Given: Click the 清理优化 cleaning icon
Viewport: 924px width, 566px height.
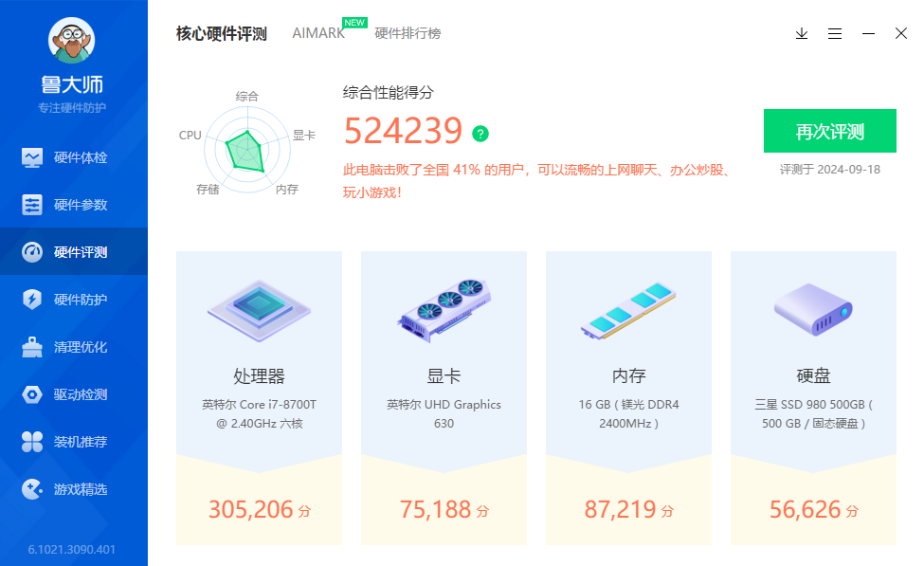Looking at the screenshot, I should [x=32, y=347].
